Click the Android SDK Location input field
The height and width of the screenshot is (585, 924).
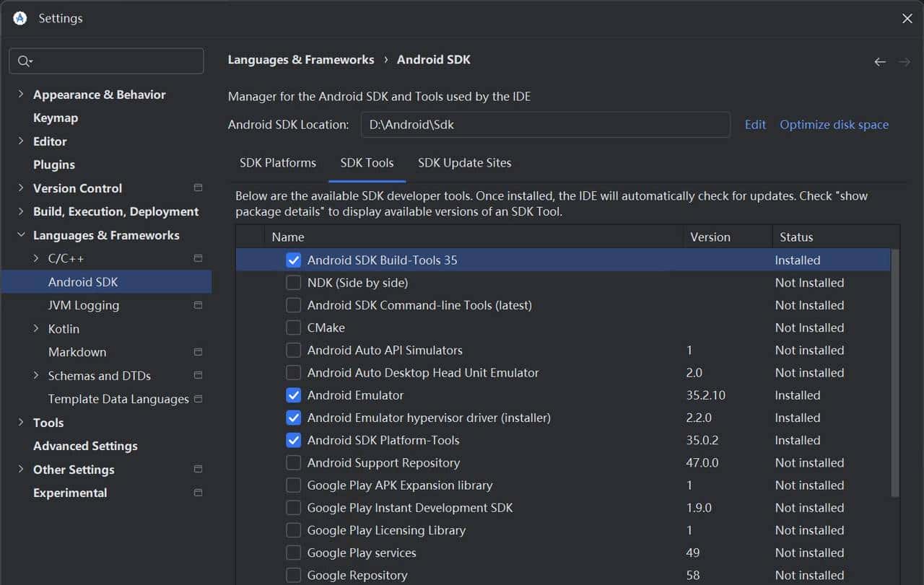[x=545, y=125]
